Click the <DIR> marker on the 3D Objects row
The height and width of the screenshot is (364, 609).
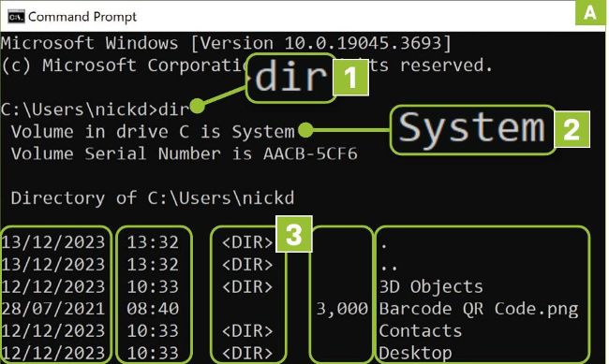[247, 286]
